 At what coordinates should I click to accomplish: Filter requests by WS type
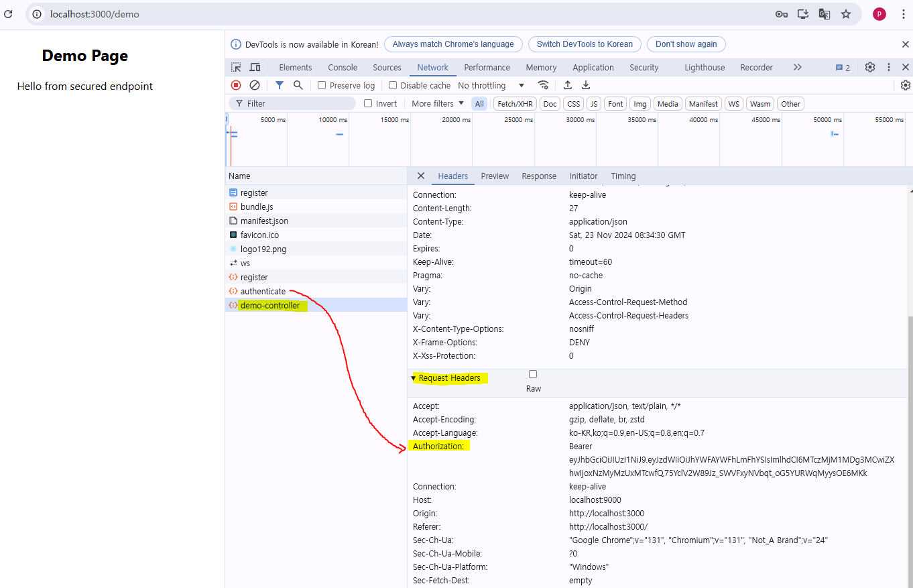pos(735,103)
